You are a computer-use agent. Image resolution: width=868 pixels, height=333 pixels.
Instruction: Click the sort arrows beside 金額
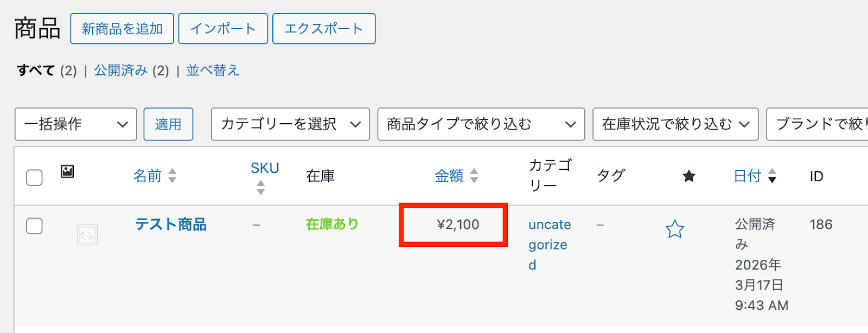coord(474,176)
